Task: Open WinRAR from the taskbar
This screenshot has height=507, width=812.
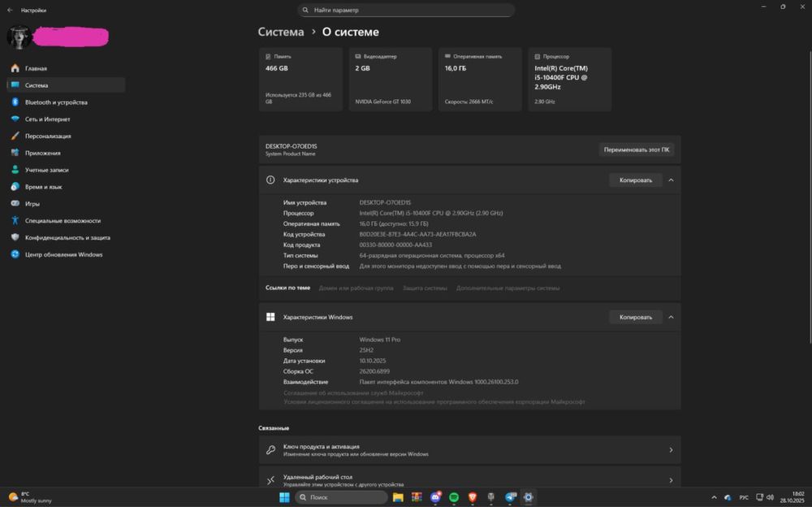Action: coord(417,497)
